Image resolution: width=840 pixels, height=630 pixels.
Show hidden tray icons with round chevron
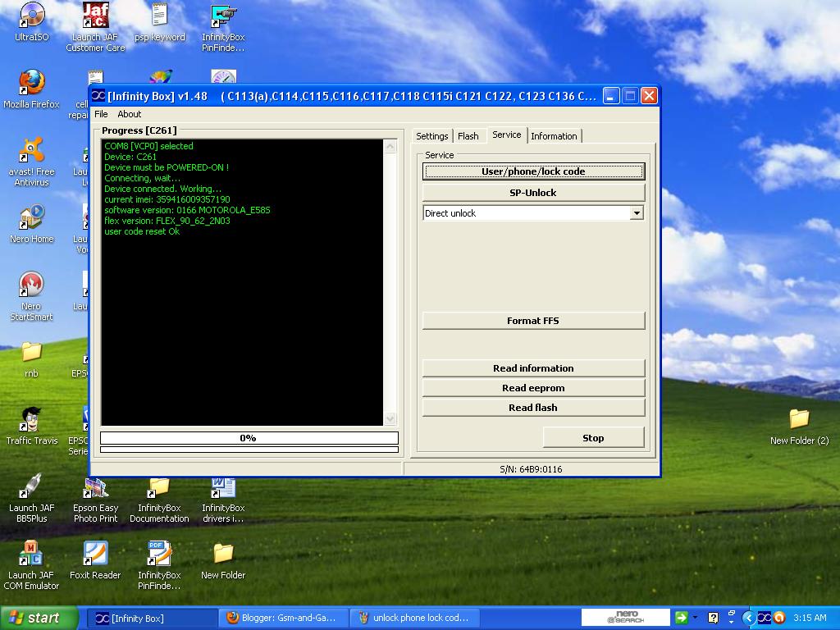click(748, 618)
